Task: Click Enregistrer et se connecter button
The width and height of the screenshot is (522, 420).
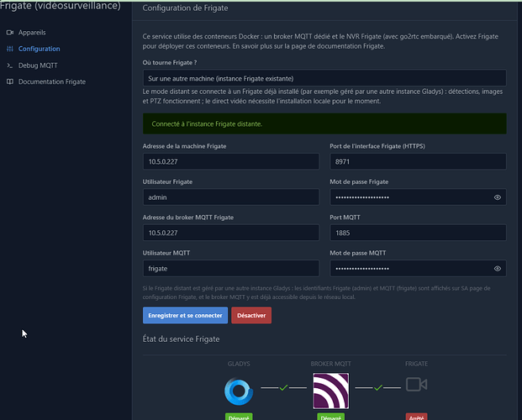Action: pyautogui.click(x=185, y=315)
